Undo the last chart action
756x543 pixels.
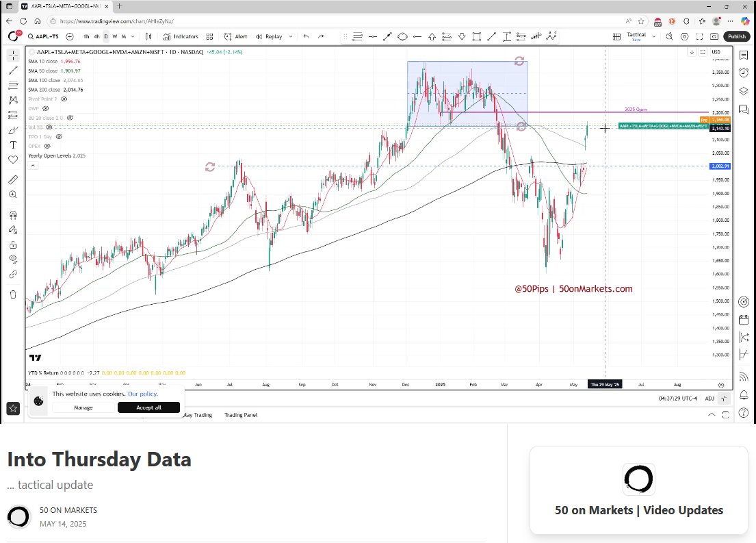click(306, 37)
